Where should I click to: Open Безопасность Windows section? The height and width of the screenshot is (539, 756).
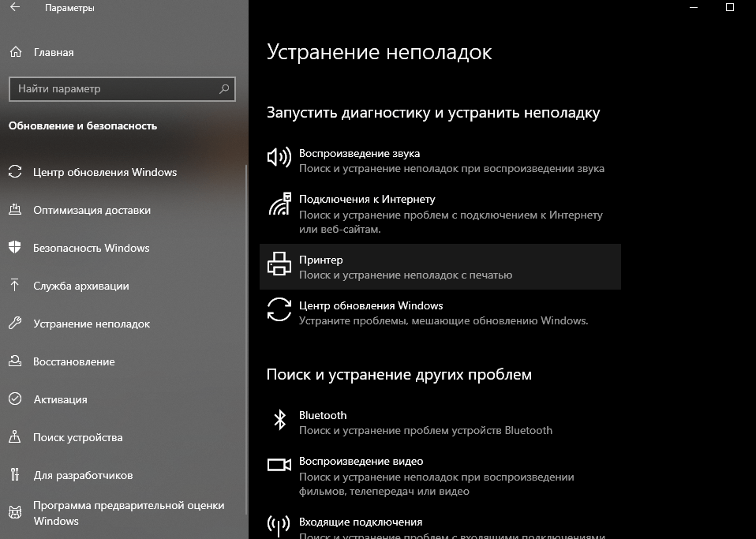(91, 248)
